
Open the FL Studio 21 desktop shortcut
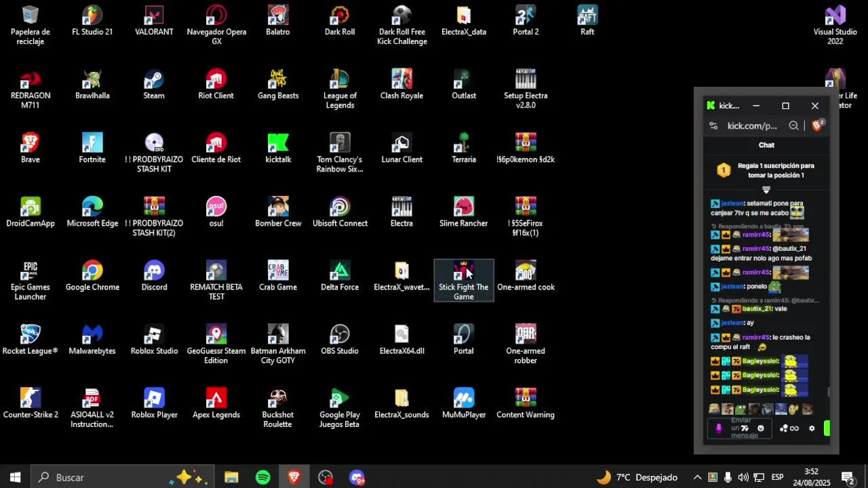pyautogui.click(x=92, y=21)
